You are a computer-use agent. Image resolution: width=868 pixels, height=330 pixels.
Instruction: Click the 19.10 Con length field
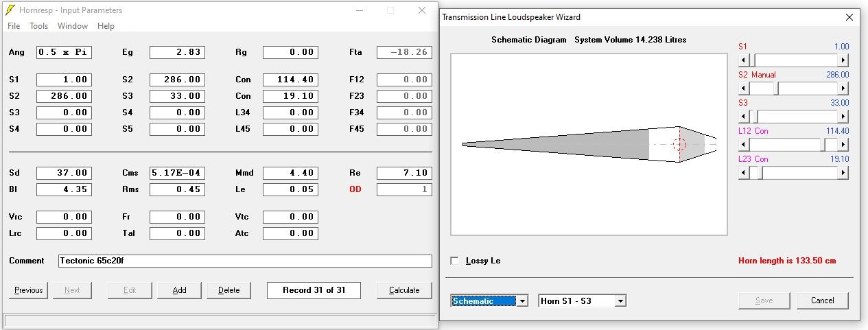290,96
